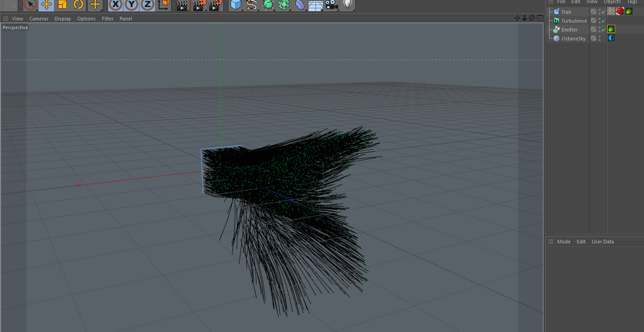Select the striped hair tag on Trail
644x332 pixels.
coord(611,11)
